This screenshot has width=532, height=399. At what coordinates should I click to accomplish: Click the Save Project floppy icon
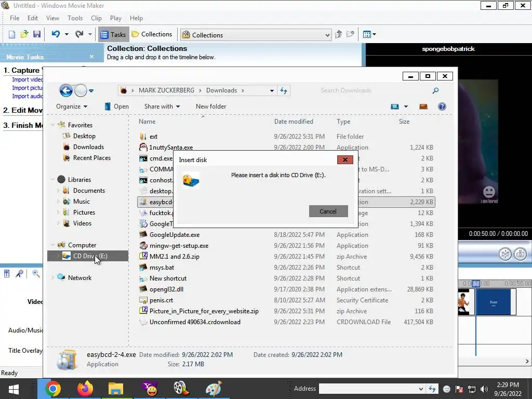point(37,34)
